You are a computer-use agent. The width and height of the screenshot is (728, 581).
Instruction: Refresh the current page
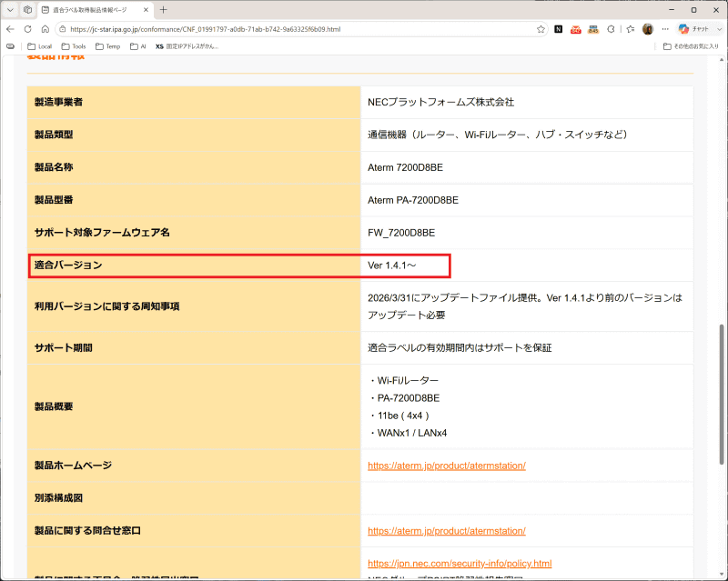(x=28, y=29)
